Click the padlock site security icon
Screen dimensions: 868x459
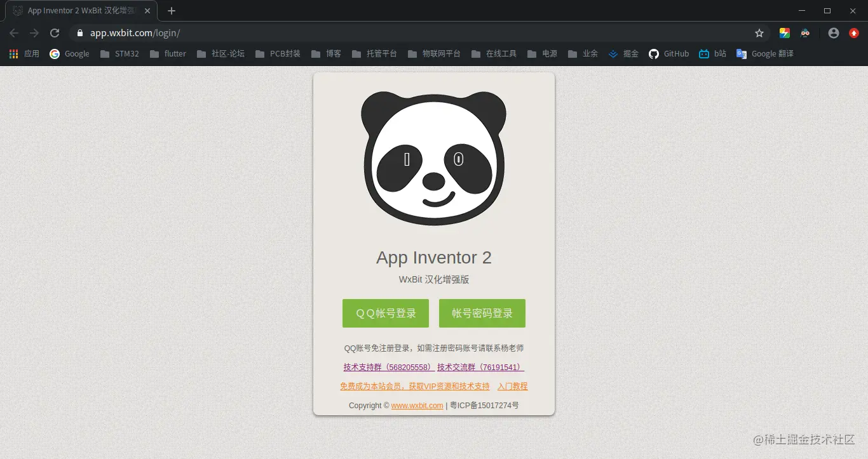pyautogui.click(x=79, y=33)
